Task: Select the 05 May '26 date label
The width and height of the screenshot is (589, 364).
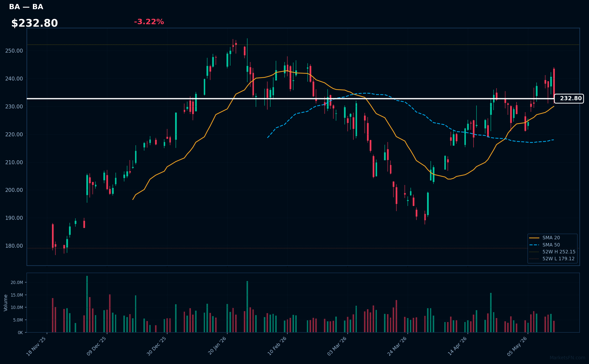Action: (518, 346)
